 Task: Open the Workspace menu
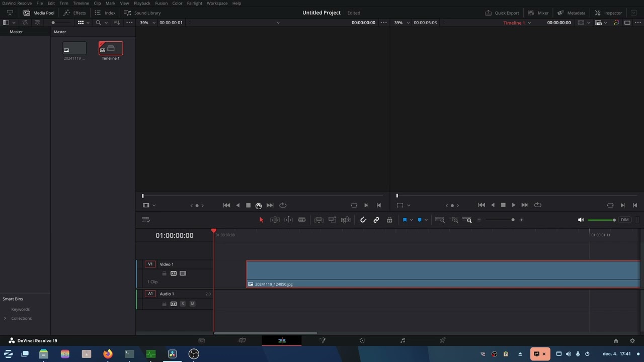pyautogui.click(x=217, y=3)
